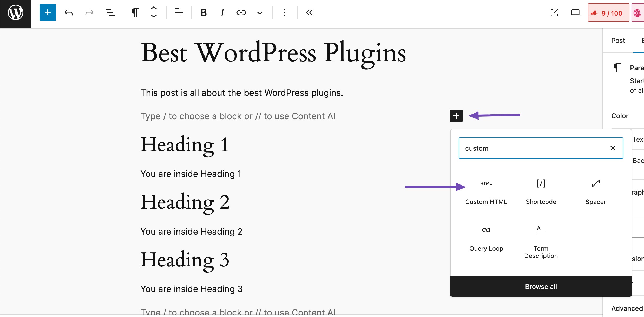Image resolution: width=644 pixels, height=317 pixels.
Task: Open the Color panel section in sidebar
Action: click(x=620, y=116)
